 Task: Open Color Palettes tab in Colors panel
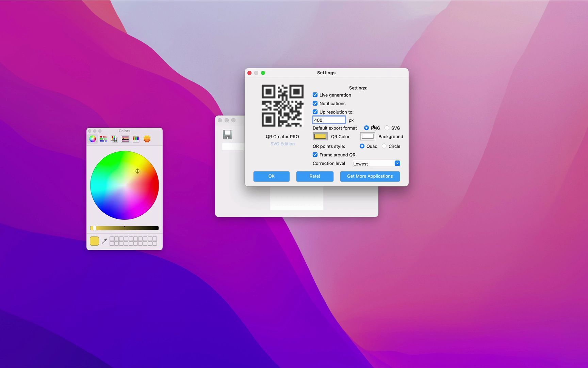coord(114,139)
